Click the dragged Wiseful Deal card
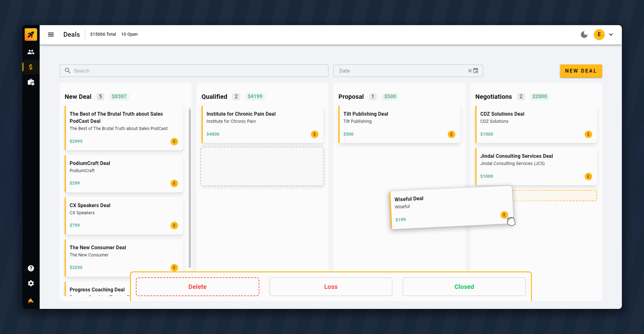This screenshot has height=334, width=644. pyautogui.click(x=451, y=207)
